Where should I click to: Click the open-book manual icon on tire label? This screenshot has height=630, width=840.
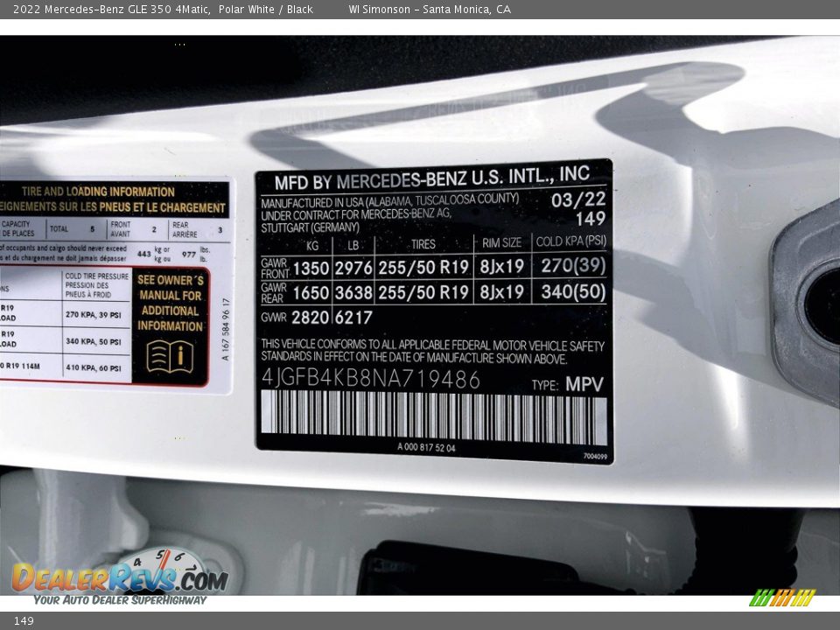[170, 356]
